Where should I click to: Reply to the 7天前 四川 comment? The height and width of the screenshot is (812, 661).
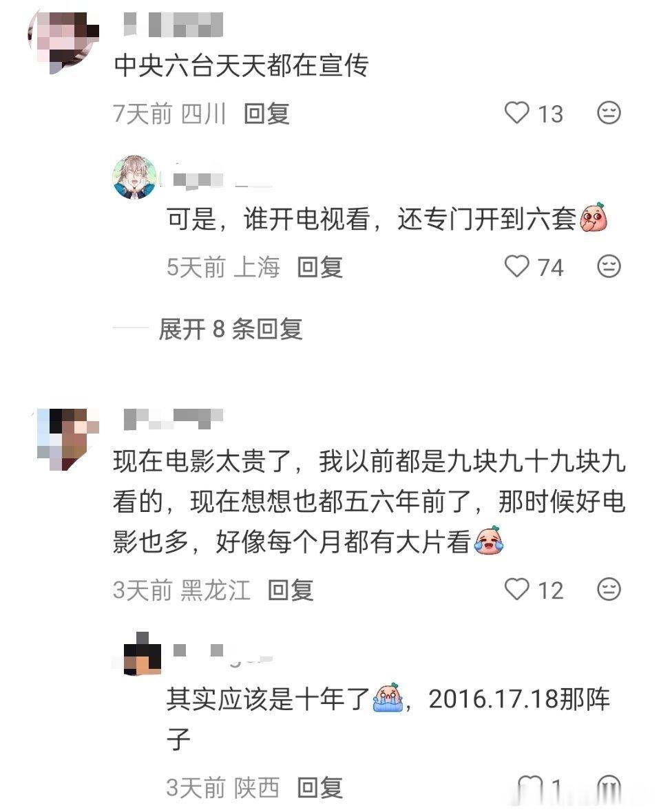(x=266, y=114)
